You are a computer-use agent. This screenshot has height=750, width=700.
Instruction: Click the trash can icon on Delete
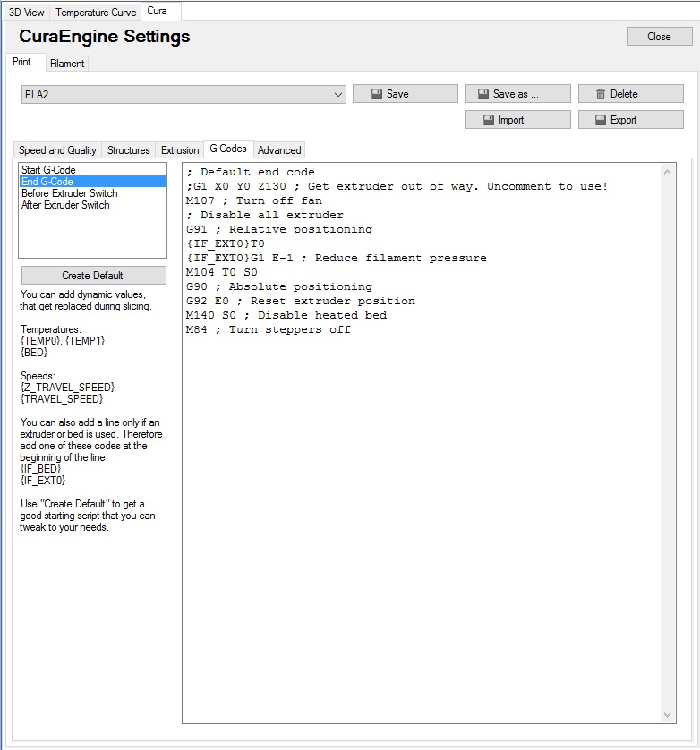[x=601, y=94]
